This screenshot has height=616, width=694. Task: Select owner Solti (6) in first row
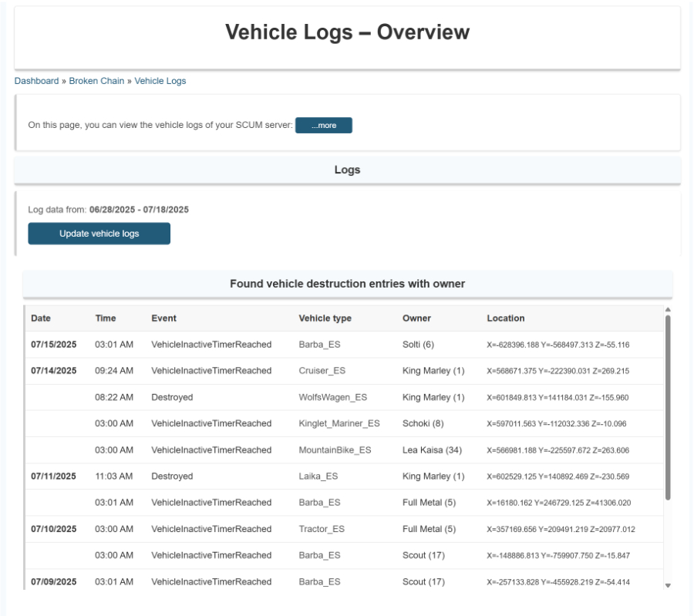click(418, 345)
